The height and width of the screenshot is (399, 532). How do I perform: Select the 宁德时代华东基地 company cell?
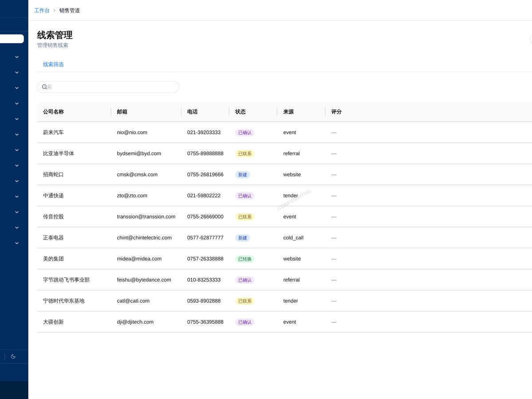point(64,301)
